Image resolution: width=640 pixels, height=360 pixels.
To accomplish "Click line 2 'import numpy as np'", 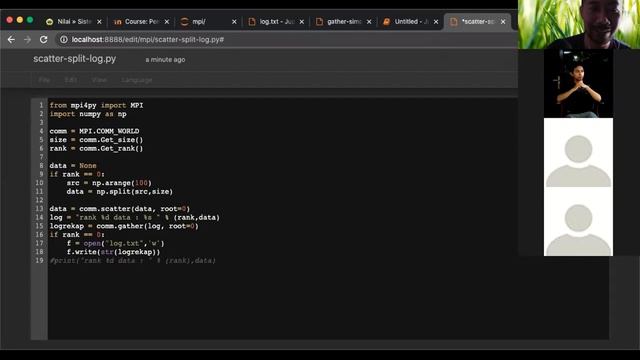I will (x=88, y=114).
